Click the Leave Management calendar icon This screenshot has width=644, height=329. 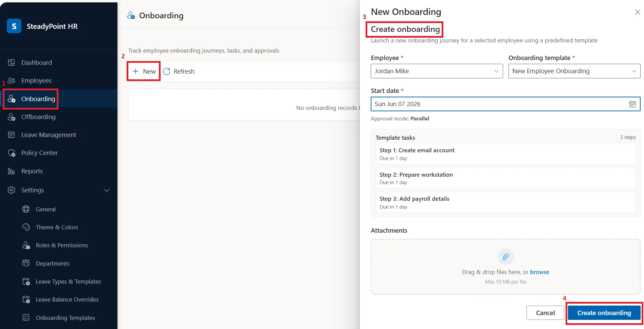[12, 135]
